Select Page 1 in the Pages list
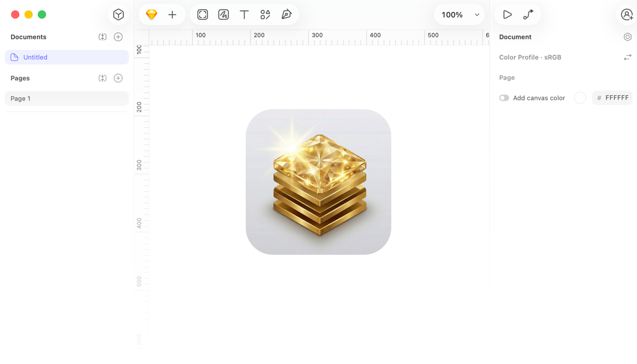This screenshot has height=364, width=637. tap(67, 98)
